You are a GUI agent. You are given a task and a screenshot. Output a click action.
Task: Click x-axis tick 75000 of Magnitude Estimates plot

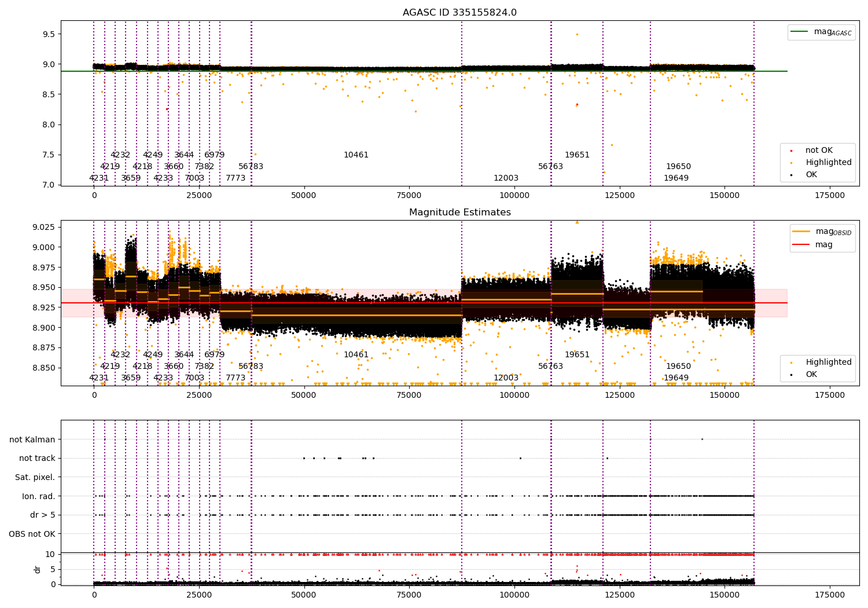pos(409,395)
